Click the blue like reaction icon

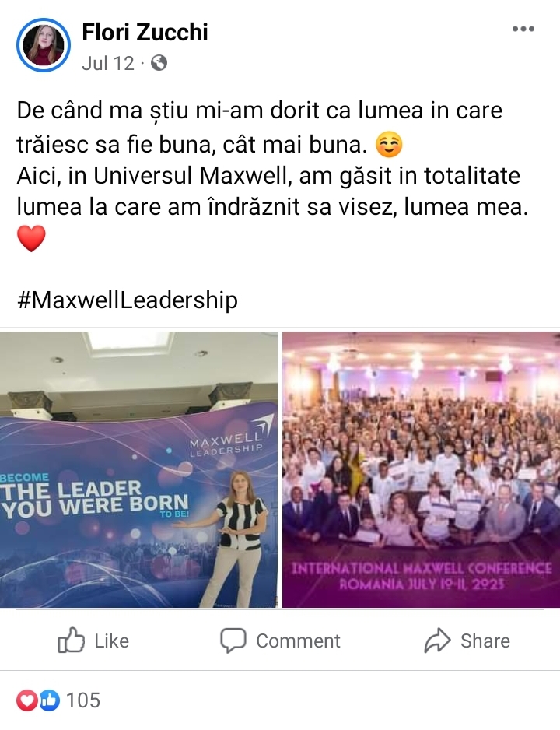tap(50, 700)
